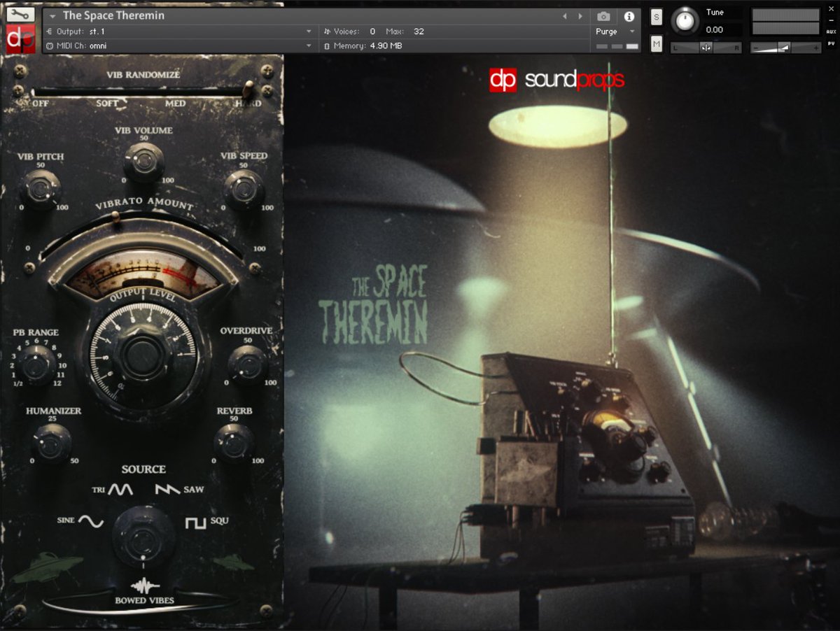Click the Vib Speed knob
The height and width of the screenshot is (631, 840).
[x=244, y=189]
